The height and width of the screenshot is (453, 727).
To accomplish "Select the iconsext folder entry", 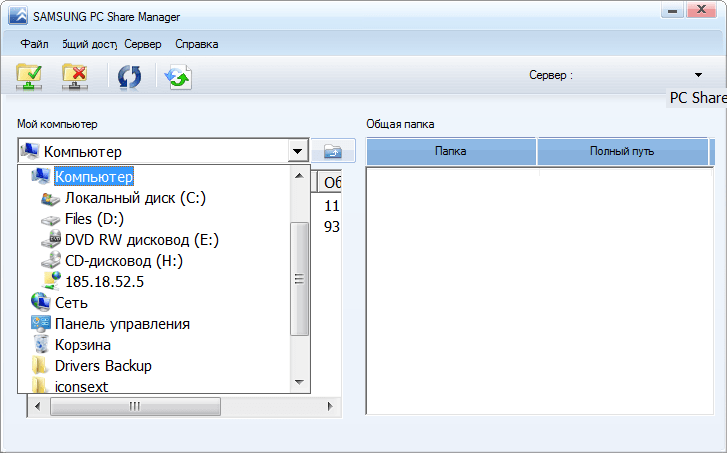I will [81, 386].
